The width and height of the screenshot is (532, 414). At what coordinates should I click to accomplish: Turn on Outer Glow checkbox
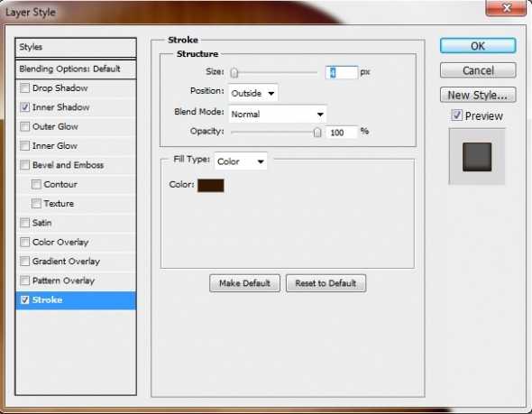point(24,126)
